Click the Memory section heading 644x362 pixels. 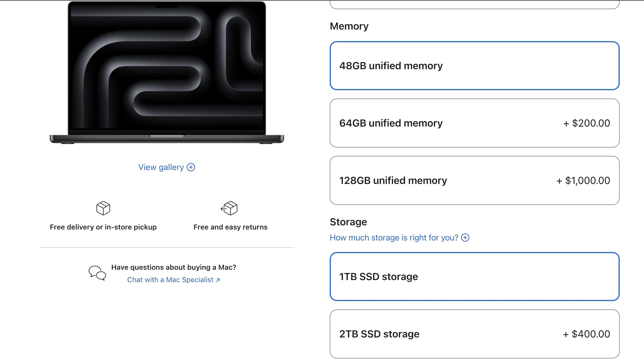(x=350, y=26)
